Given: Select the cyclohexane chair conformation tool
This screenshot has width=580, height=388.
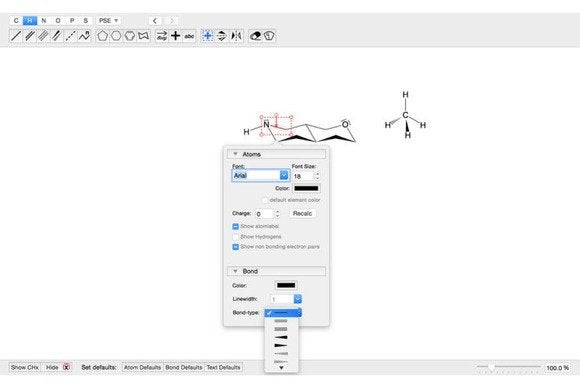Looking at the screenshot, I should pyautogui.click(x=144, y=36).
